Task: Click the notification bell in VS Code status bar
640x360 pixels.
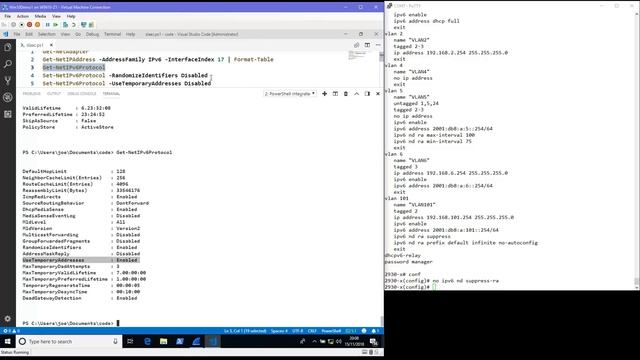Action: (375, 331)
